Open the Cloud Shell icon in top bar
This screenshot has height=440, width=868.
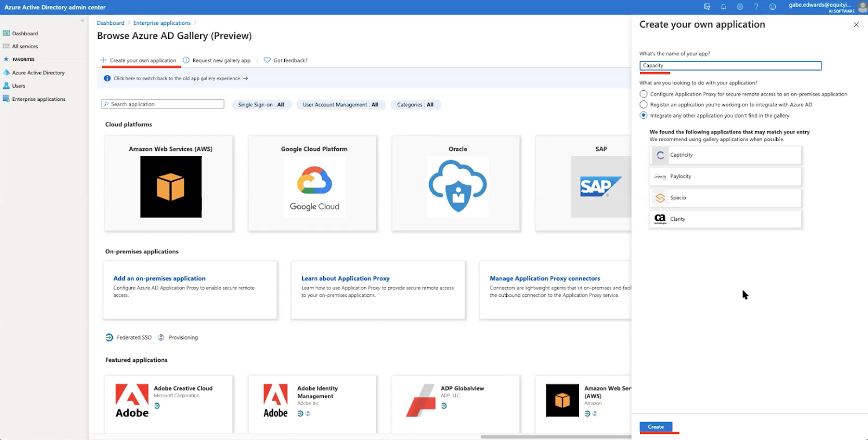(707, 7)
